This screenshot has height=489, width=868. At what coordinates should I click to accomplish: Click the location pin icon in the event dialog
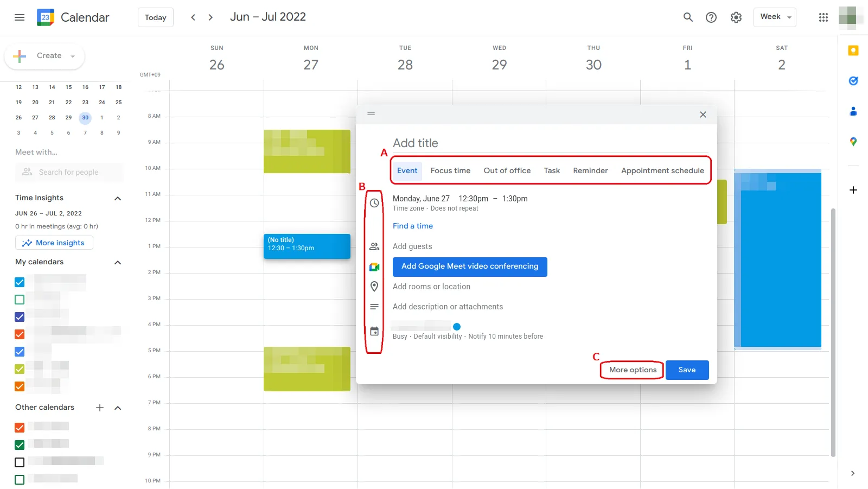pos(374,286)
